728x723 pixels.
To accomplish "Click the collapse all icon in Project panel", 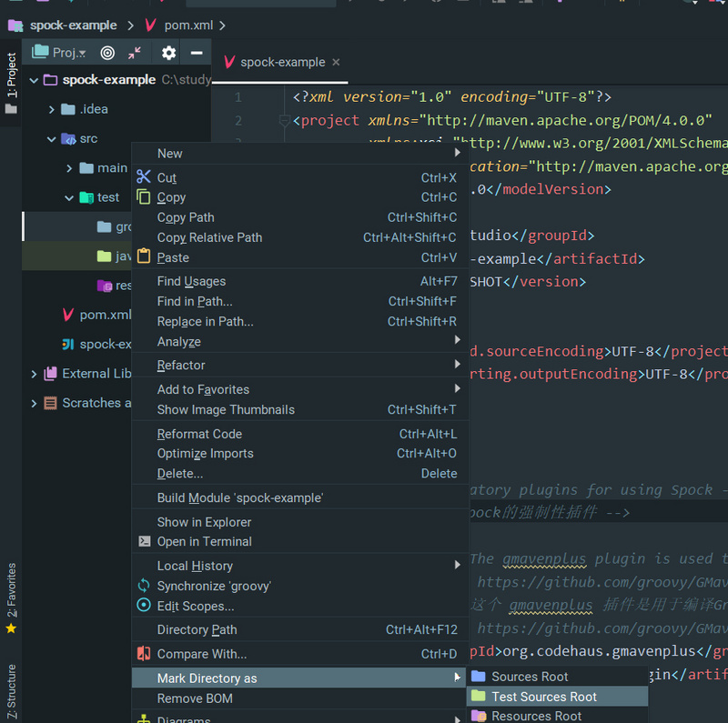I will click(x=135, y=53).
